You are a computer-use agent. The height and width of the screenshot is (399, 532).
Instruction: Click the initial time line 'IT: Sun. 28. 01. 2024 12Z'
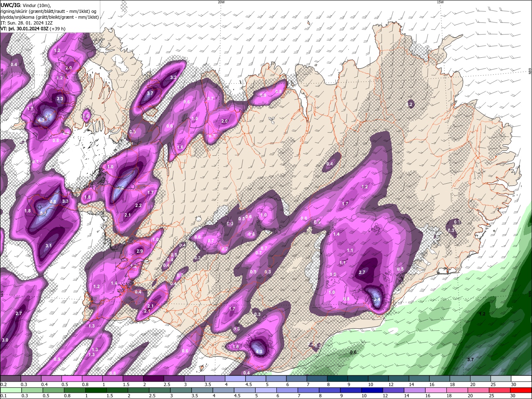pyautogui.click(x=27, y=23)
